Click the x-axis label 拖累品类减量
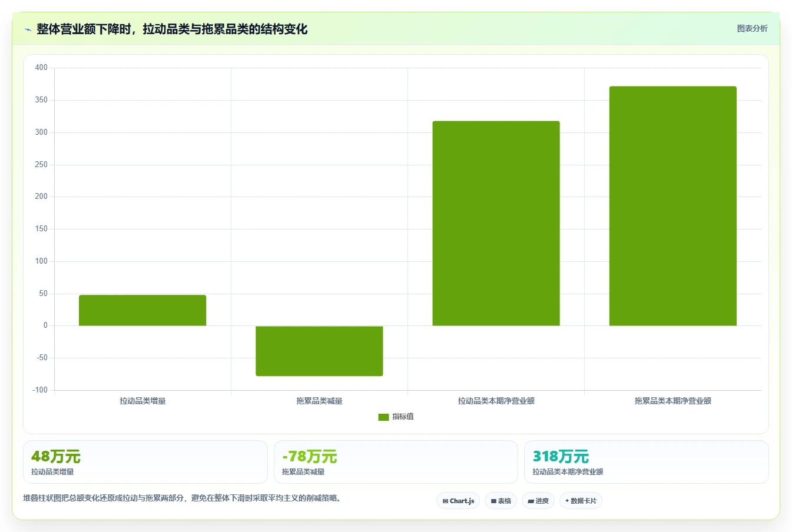Screen dimensions: 792x532 (319, 401)
